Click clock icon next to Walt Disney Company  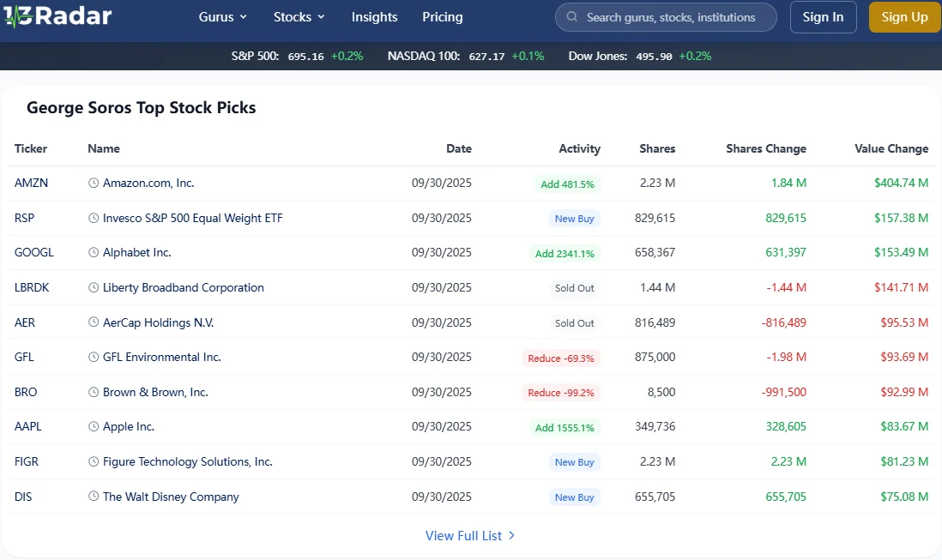click(94, 497)
